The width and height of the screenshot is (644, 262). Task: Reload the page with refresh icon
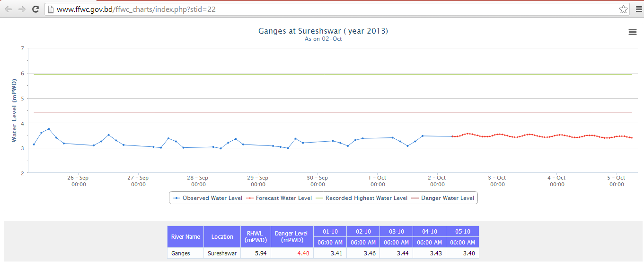click(x=35, y=9)
